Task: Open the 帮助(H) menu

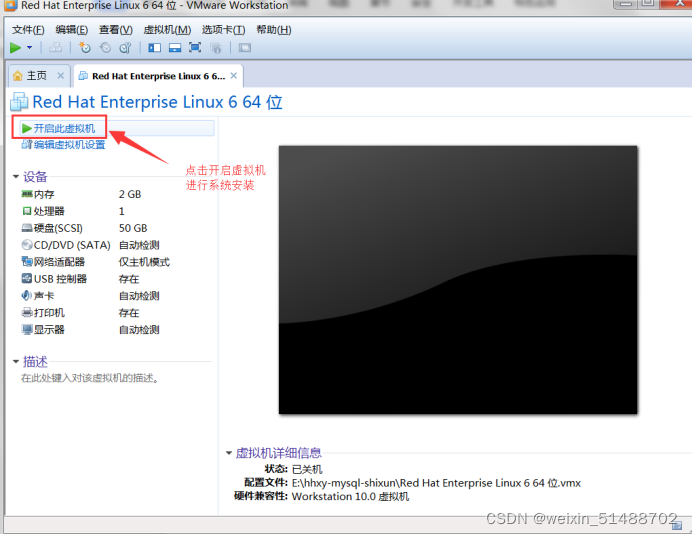Action: 274,30
